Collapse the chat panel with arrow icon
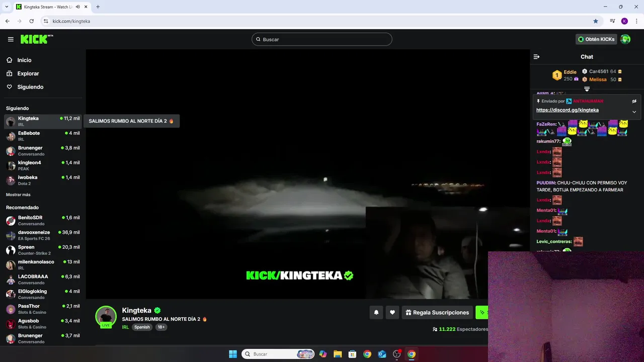The height and width of the screenshot is (362, 644). 536,57
